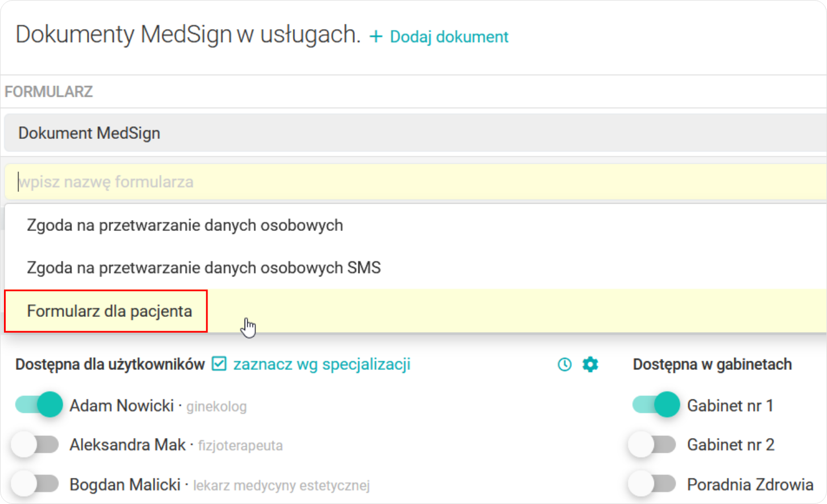Click the Dostępna w gabinetach heading
This screenshot has width=827, height=504.
pyautogui.click(x=712, y=365)
